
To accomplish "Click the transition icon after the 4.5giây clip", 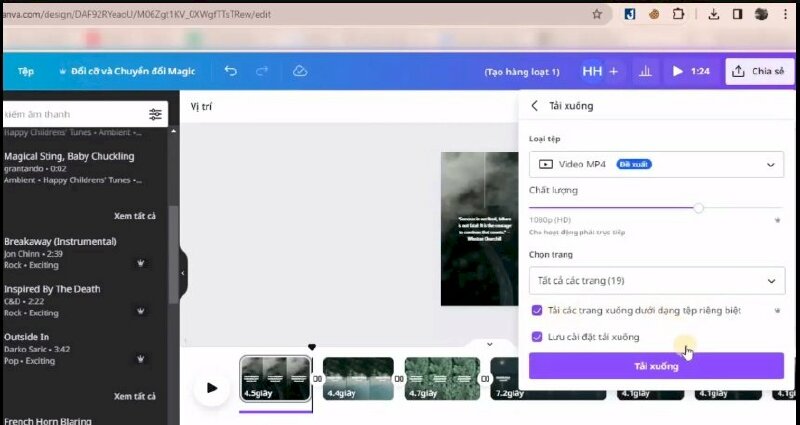I will 317,379.
